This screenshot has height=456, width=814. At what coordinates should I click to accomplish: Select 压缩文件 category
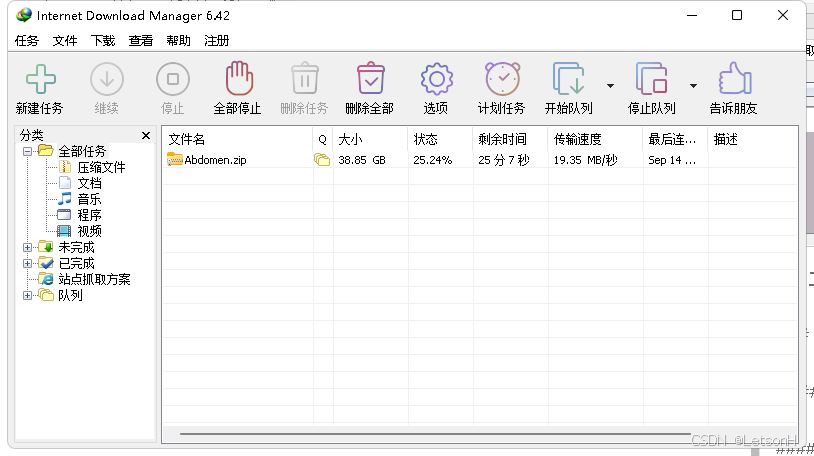pyautogui.click(x=101, y=167)
